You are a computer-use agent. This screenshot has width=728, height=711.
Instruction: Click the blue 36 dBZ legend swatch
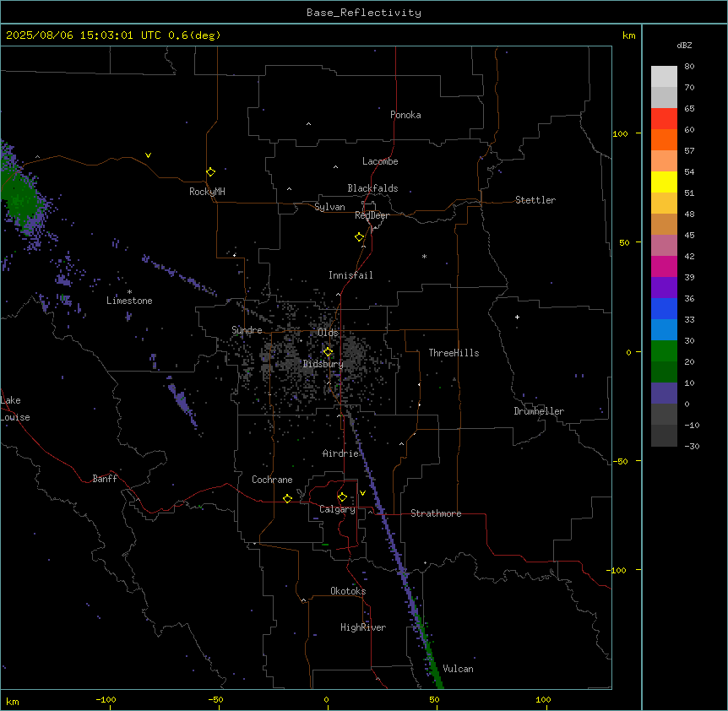coord(664,308)
